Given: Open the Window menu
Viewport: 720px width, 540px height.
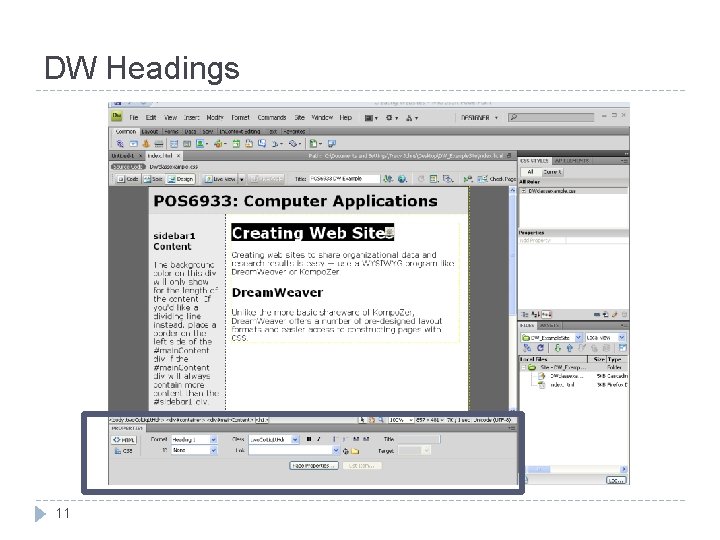Looking at the screenshot, I should click(x=322, y=118).
